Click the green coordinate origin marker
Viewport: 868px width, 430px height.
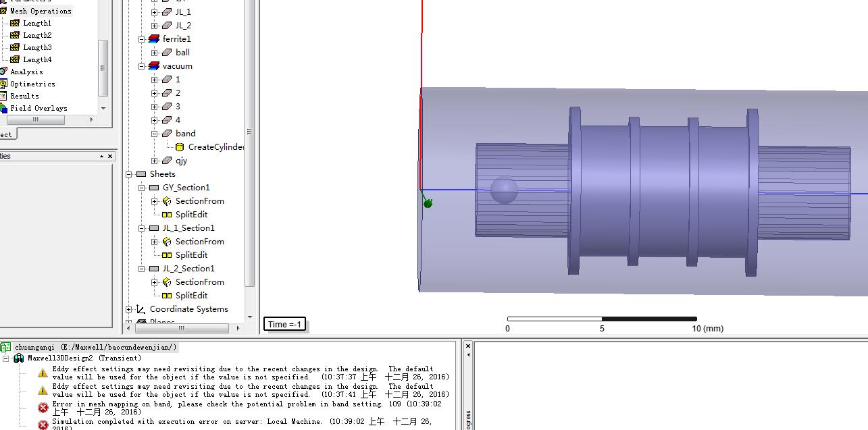[427, 203]
